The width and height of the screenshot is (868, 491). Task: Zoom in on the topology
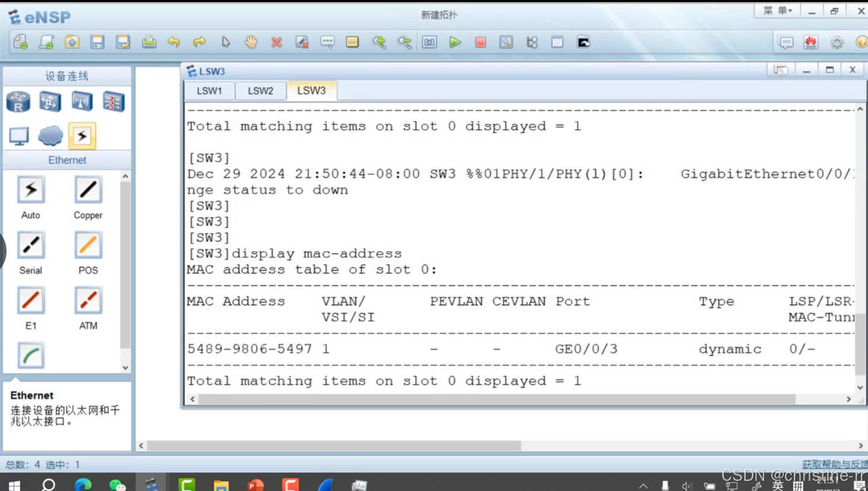(x=379, y=42)
